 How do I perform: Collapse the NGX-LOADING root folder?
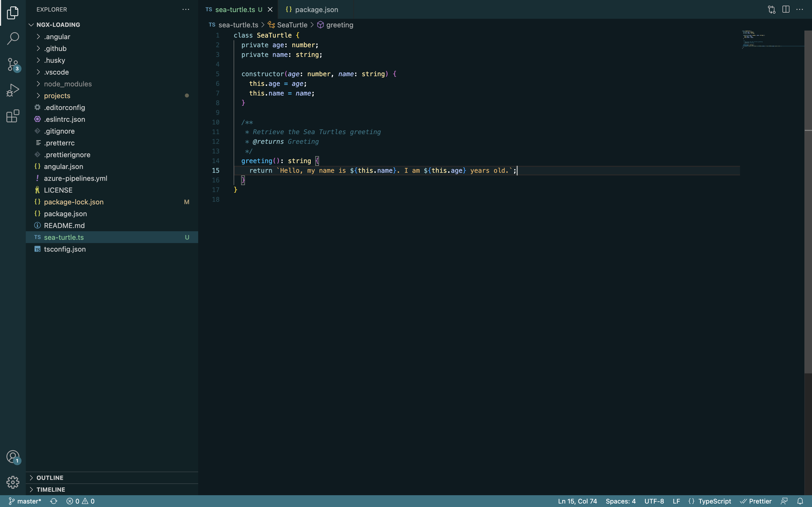(x=58, y=24)
